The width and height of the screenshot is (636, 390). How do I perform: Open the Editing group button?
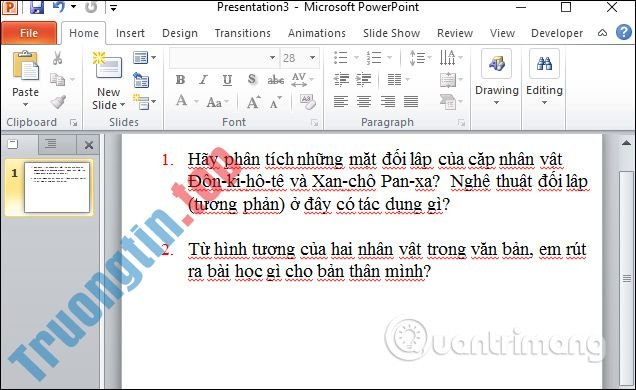(x=544, y=77)
